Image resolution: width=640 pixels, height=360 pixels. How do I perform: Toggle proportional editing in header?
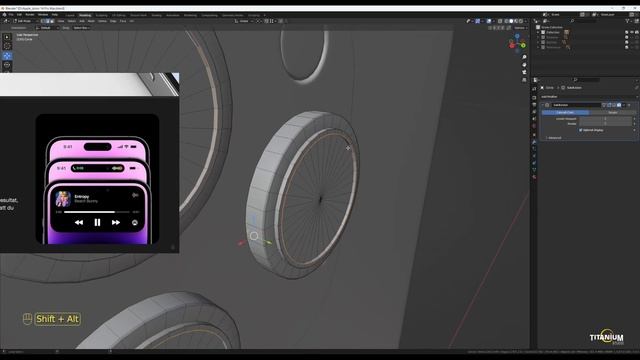tap(281, 21)
